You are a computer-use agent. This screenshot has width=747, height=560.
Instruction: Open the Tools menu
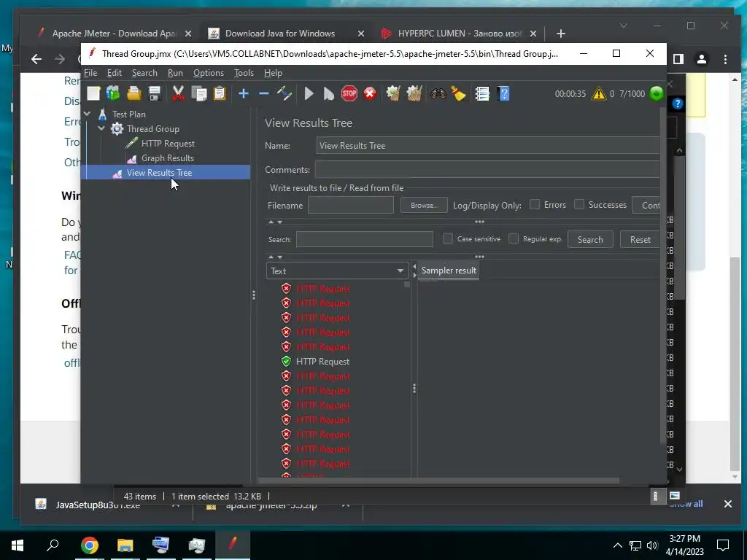pos(244,73)
